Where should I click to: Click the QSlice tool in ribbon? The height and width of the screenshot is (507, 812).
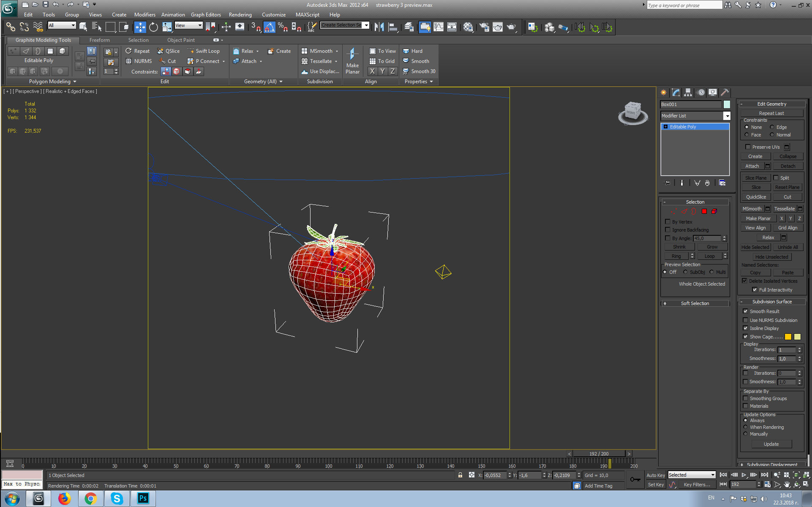tap(168, 51)
